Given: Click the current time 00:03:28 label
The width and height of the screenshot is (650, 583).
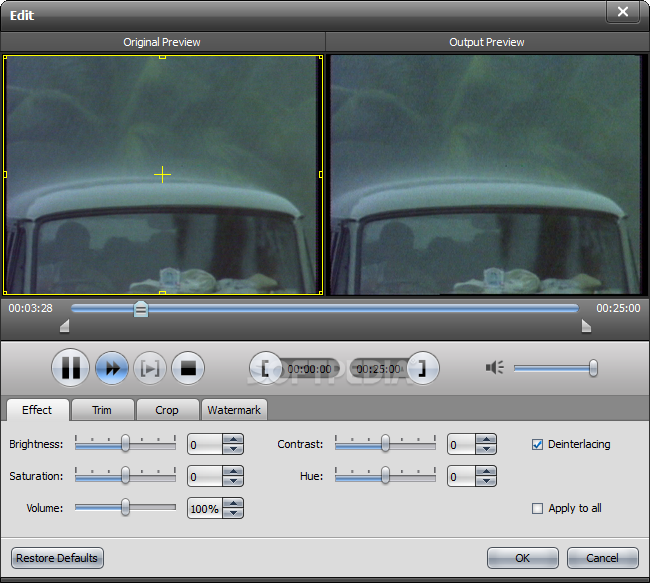Looking at the screenshot, I should coord(31,308).
